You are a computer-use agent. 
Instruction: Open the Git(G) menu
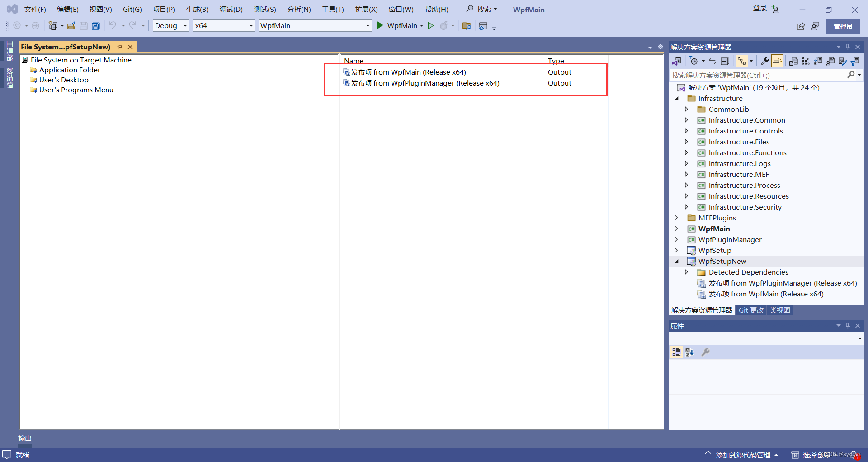pyautogui.click(x=132, y=10)
